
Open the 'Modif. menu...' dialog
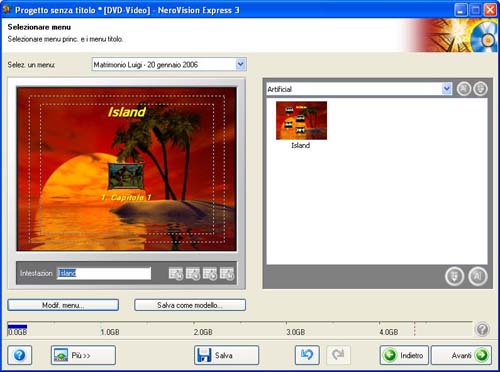[x=63, y=305]
